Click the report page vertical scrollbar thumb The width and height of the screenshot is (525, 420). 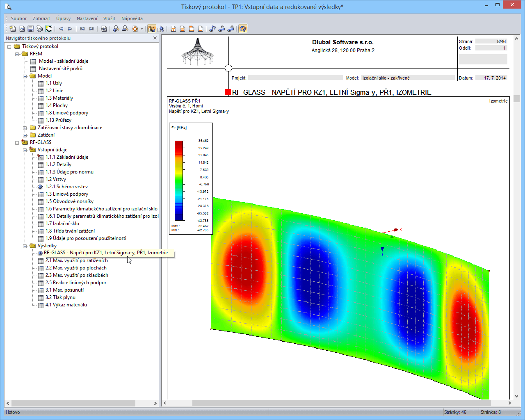click(x=516, y=98)
